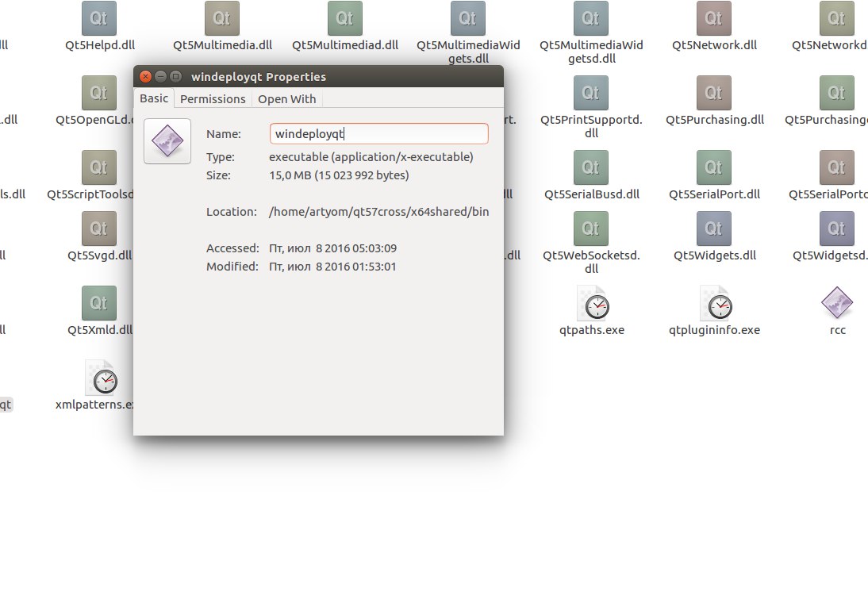Select the Qt5Svgd.dll file icon
The width and height of the screenshot is (868, 599).
tap(99, 228)
